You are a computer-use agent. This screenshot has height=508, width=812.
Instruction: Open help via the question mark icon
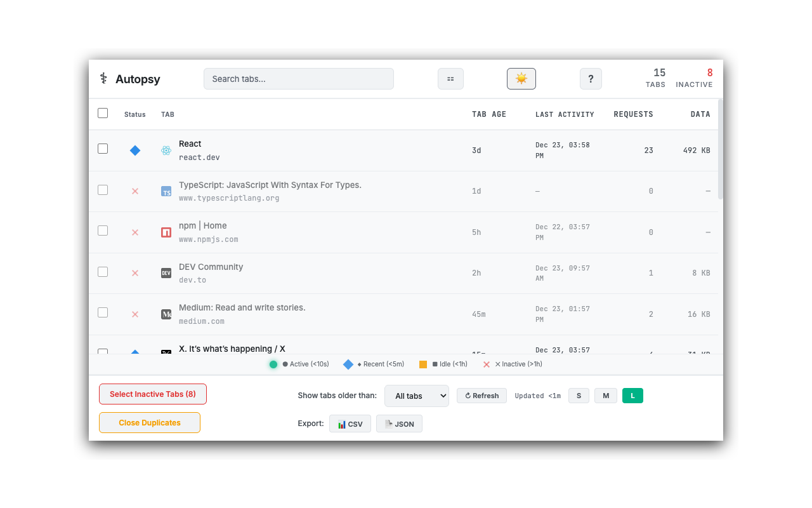[x=591, y=78]
